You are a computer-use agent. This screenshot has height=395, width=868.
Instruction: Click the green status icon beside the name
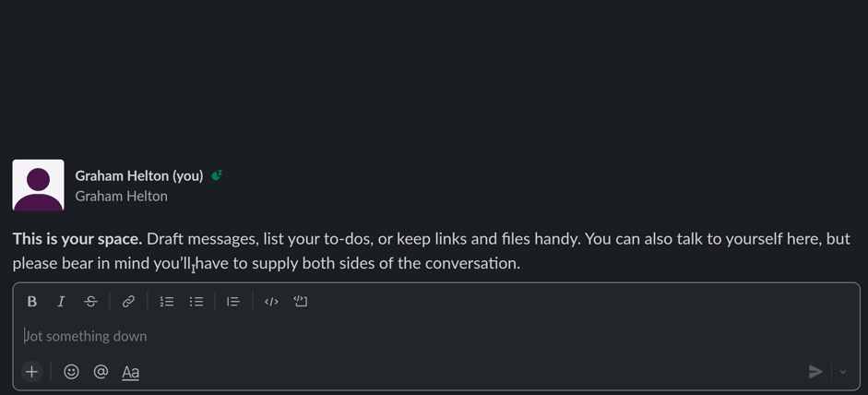tap(217, 175)
